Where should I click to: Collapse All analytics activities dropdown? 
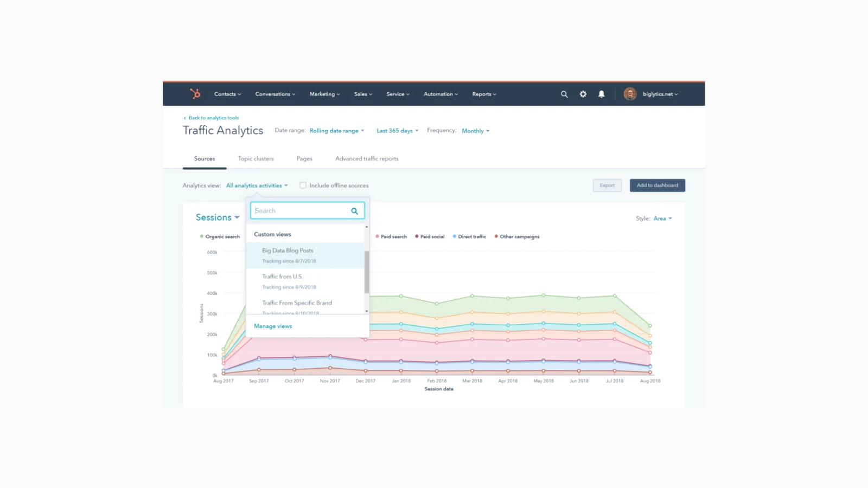tap(257, 185)
